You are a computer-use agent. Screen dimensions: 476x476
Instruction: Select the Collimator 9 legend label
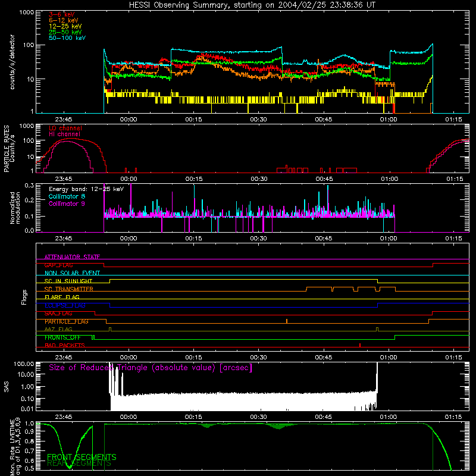(67, 203)
